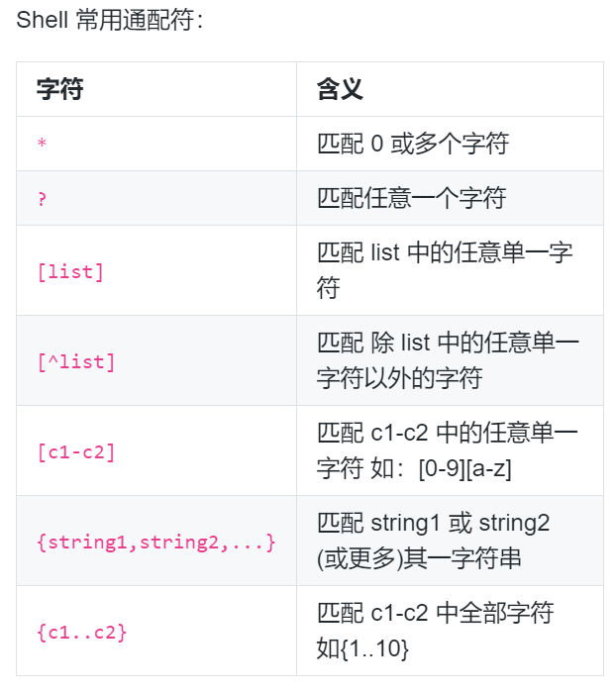616x693 pixels.
Task: Click the '匹配 0 或多个字符' description cell
Action: [413, 144]
